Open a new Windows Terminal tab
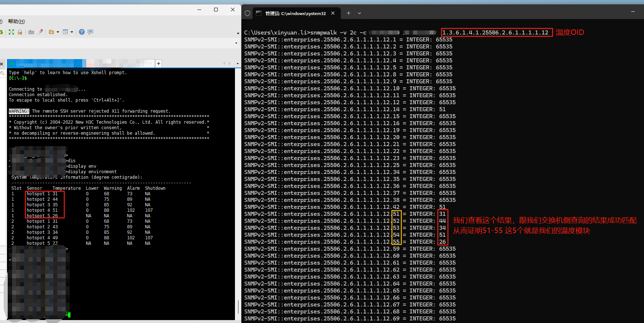This screenshot has height=323, width=644. tap(348, 13)
